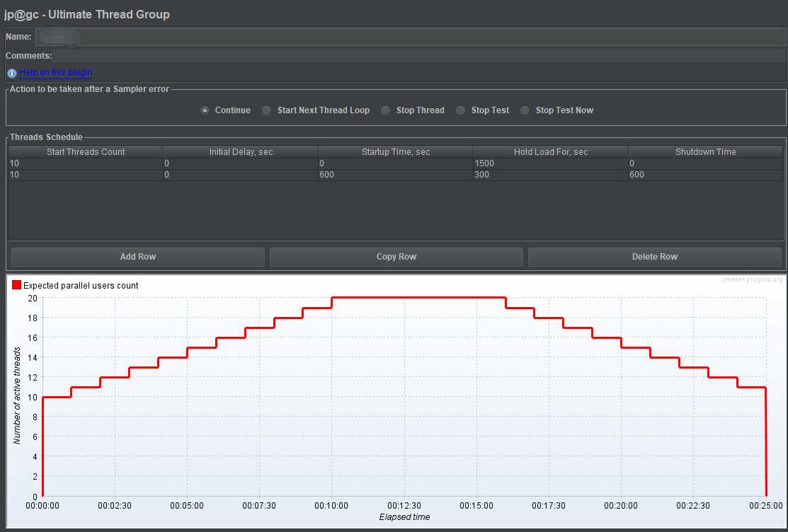Click the Startup Time, sec column header

coord(396,151)
